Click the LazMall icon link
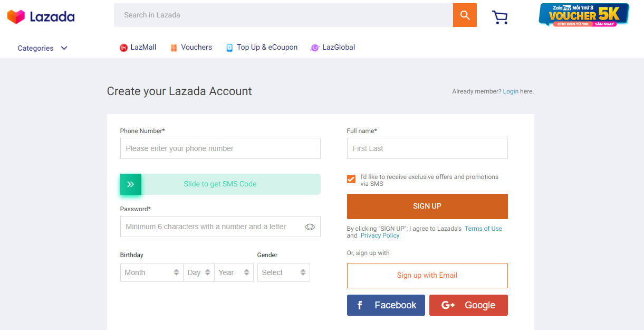The width and height of the screenshot is (644, 330). click(124, 48)
